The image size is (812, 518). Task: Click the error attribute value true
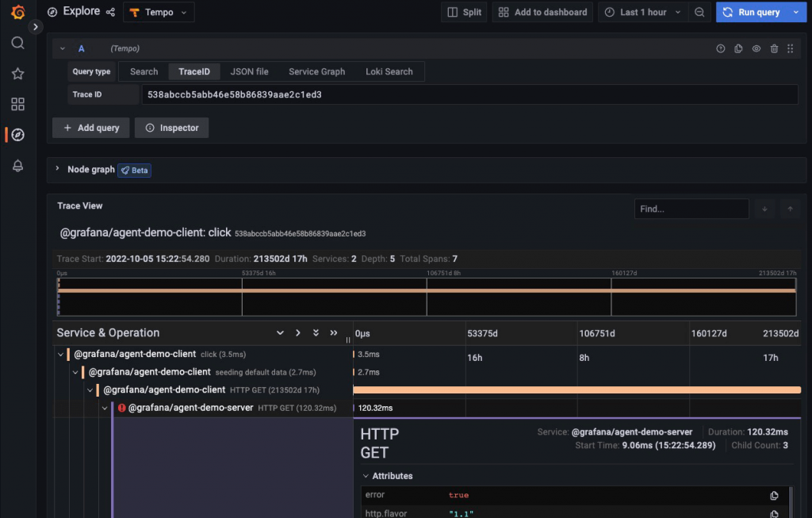458,495
